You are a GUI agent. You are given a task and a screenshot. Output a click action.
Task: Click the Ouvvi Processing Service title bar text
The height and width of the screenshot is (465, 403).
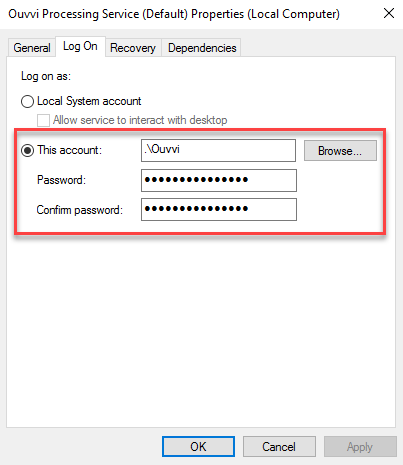click(174, 14)
